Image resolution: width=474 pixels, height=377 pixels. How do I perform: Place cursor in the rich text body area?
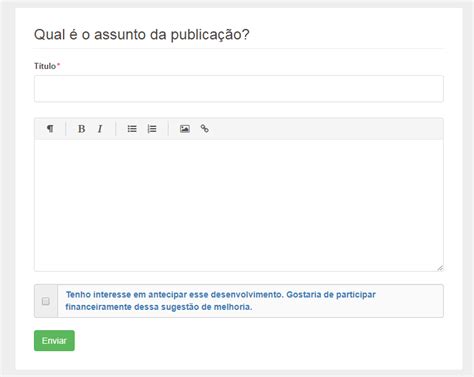tap(239, 205)
